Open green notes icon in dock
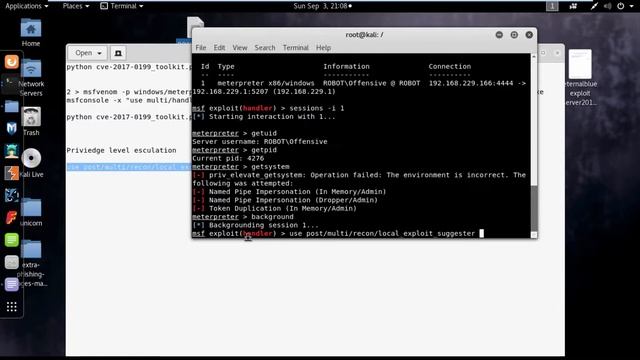Screen dimensions: 640x360 pyautogui.click(x=11, y=240)
